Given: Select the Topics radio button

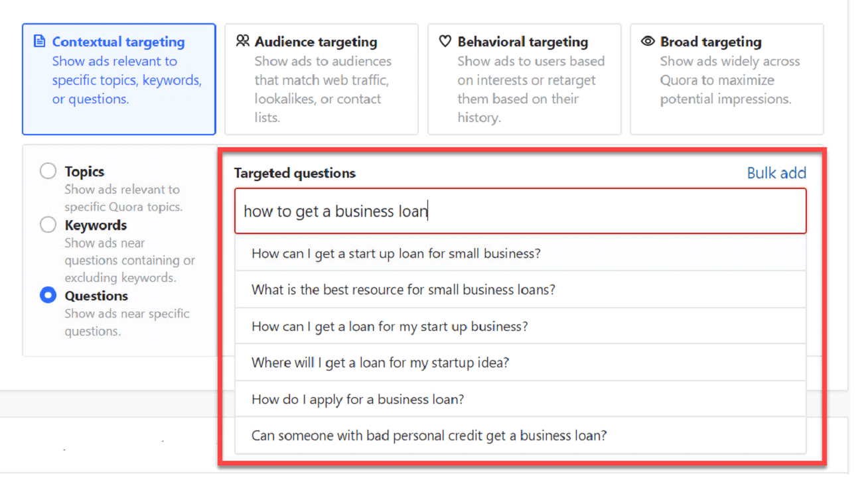Looking at the screenshot, I should coord(48,171).
